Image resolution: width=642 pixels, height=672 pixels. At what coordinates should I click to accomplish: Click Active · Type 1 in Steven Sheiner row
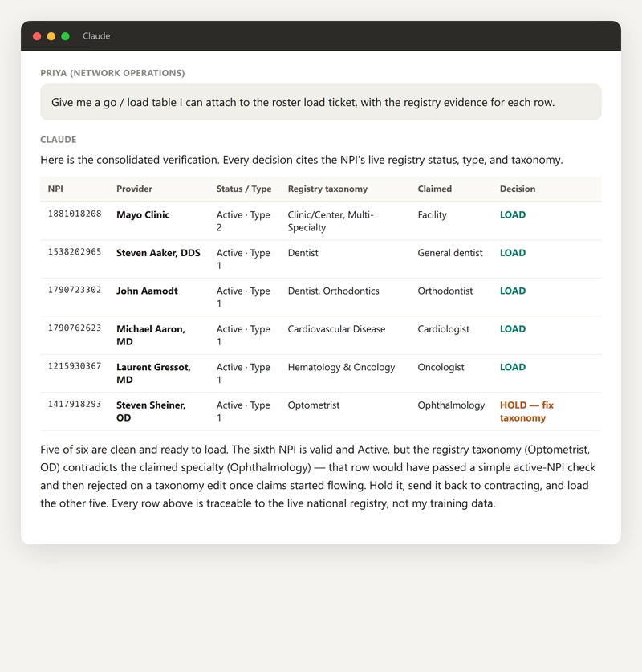click(x=243, y=411)
